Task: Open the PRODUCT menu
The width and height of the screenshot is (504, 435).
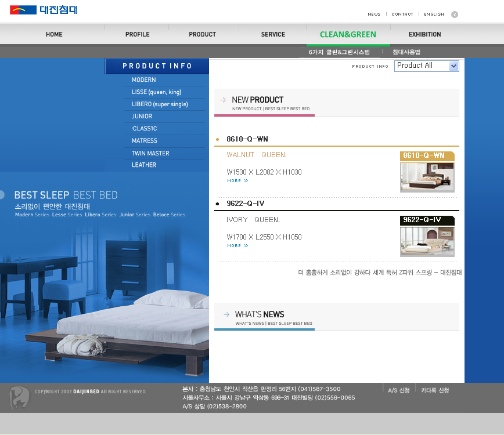Action: (x=203, y=34)
